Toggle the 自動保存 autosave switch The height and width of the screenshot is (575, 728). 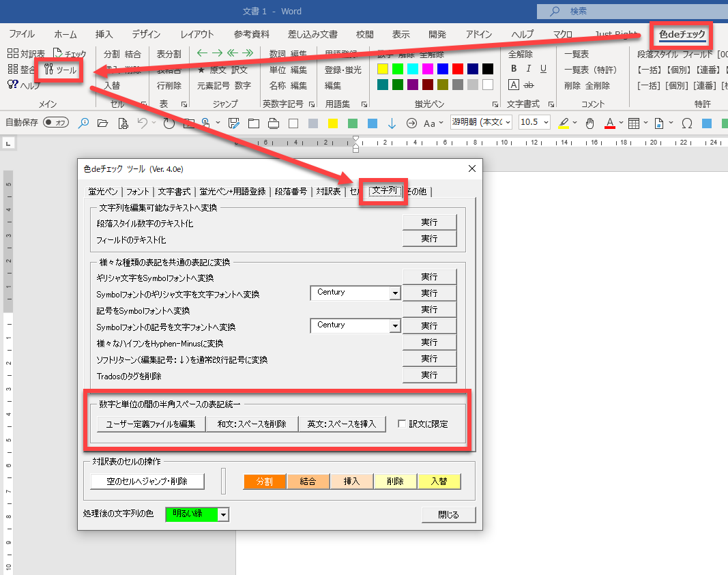coord(56,123)
